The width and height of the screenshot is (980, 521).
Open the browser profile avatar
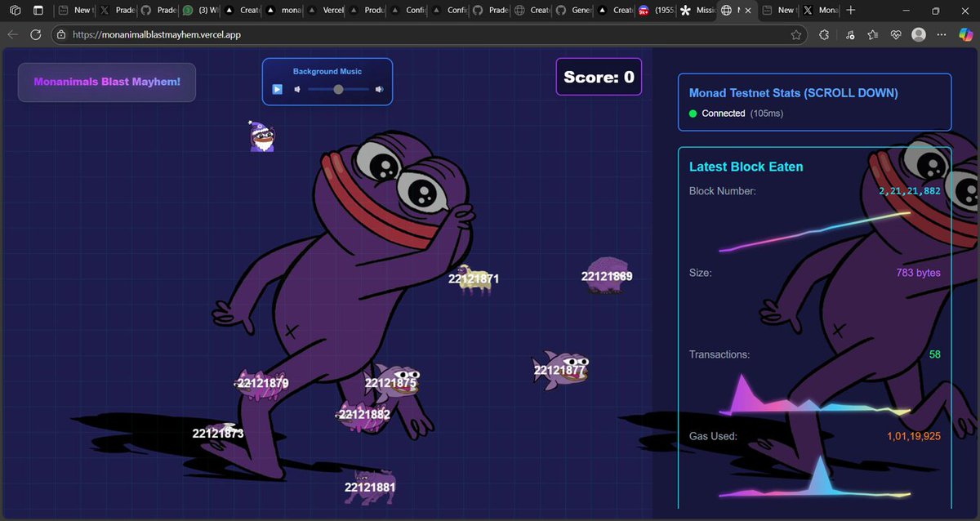(919, 35)
